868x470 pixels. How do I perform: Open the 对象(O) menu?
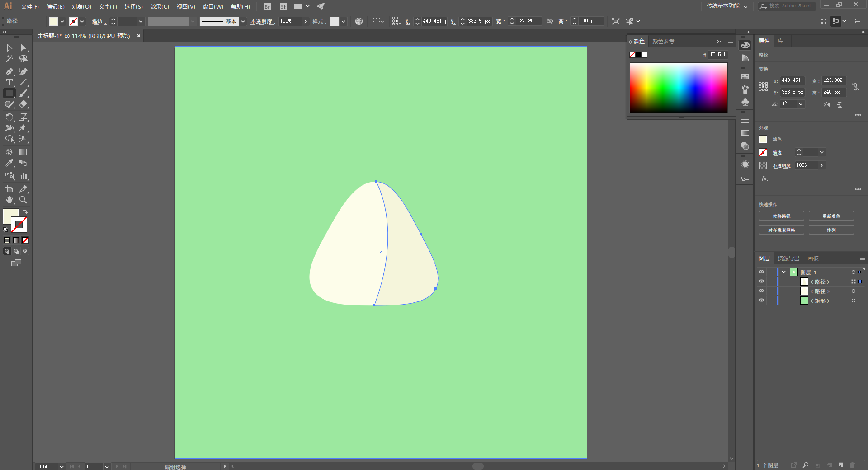coord(81,7)
